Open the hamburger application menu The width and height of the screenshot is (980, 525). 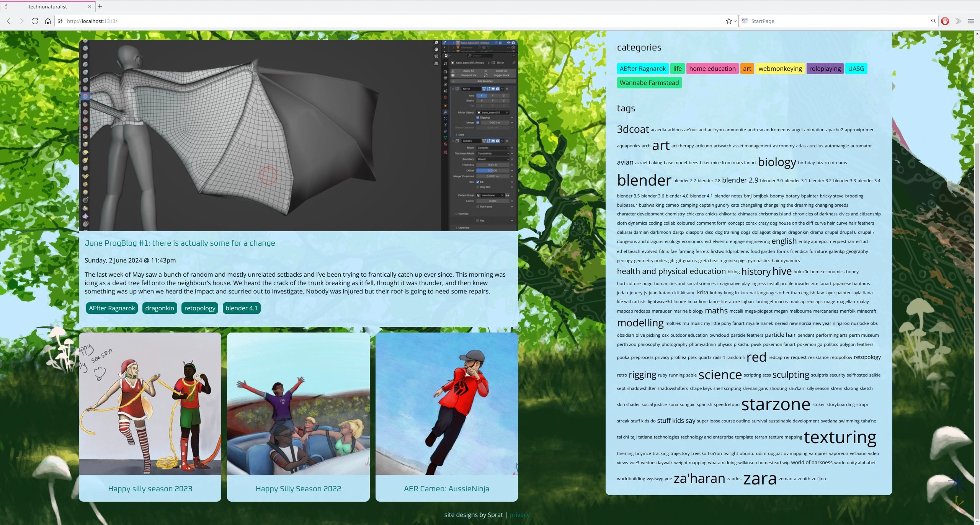[971, 21]
